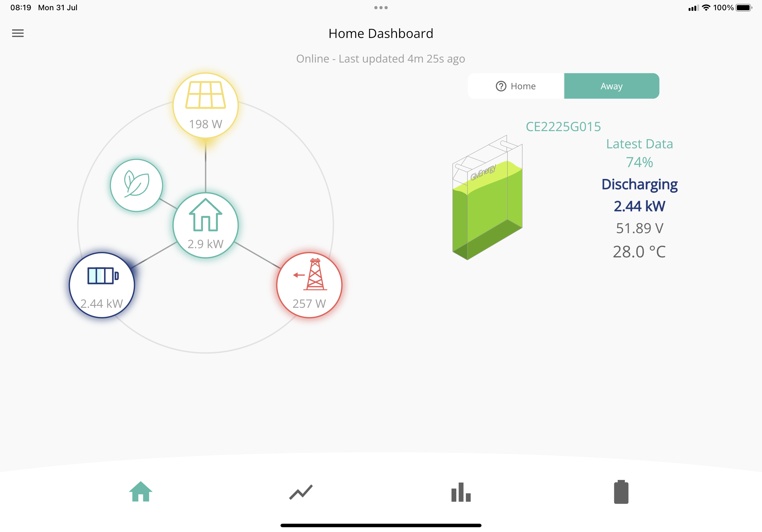Switch to the Home mode toggle
This screenshot has height=532, width=762.
pyautogui.click(x=516, y=86)
